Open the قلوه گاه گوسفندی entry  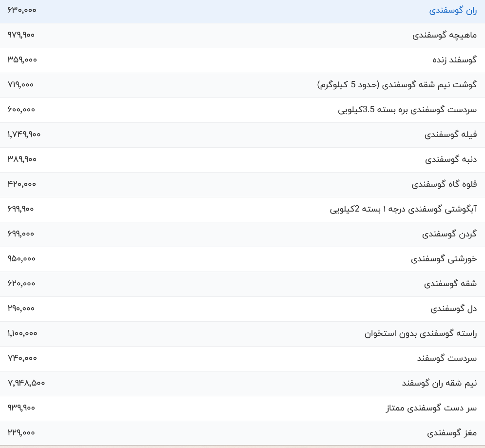[x=444, y=185]
